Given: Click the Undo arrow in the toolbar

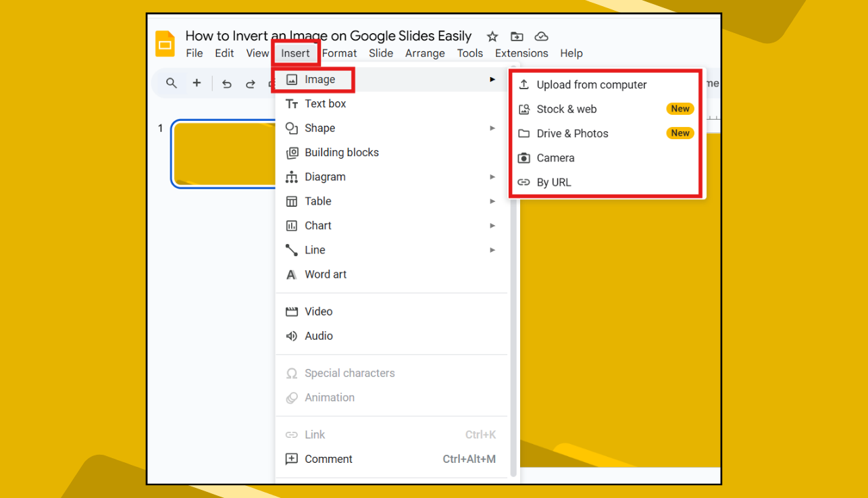Looking at the screenshot, I should (x=228, y=82).
